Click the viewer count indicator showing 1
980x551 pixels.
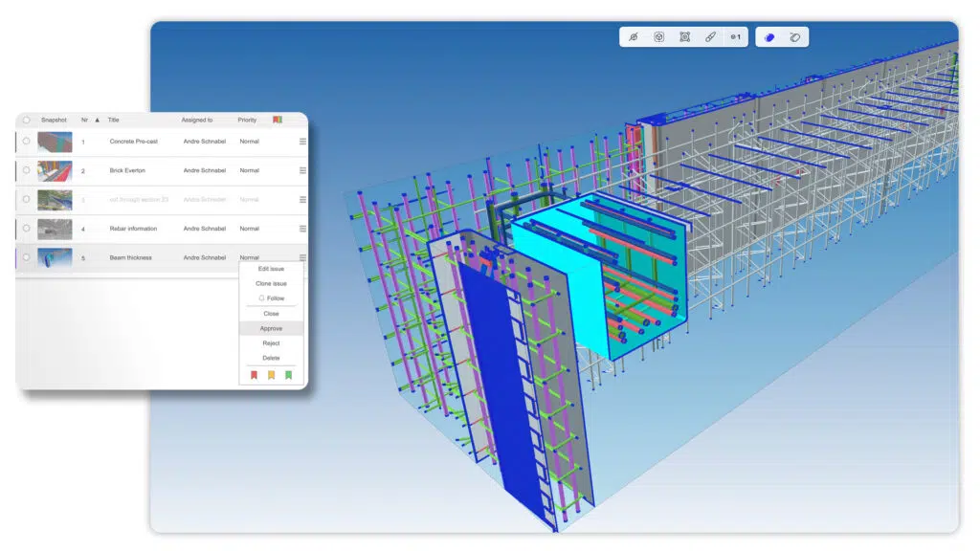735,37
